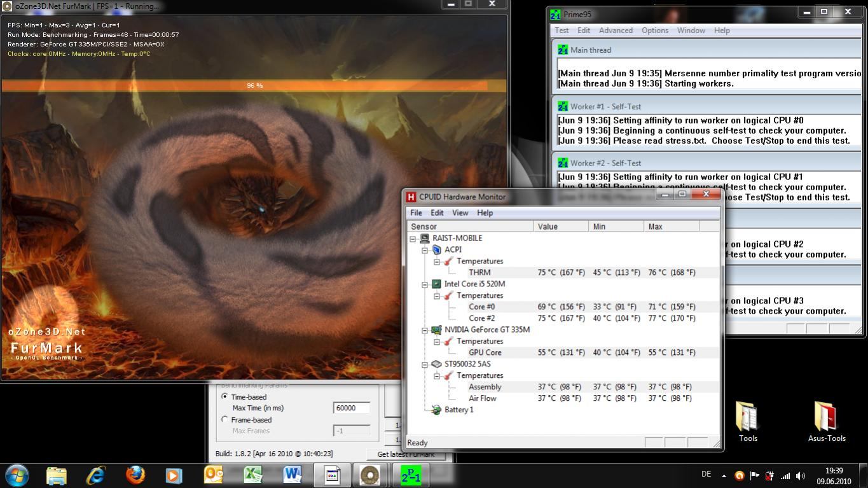This screenshot has width=868, height=488.
Task: Click the DE language indicator
Action: (x=706, y=474)
